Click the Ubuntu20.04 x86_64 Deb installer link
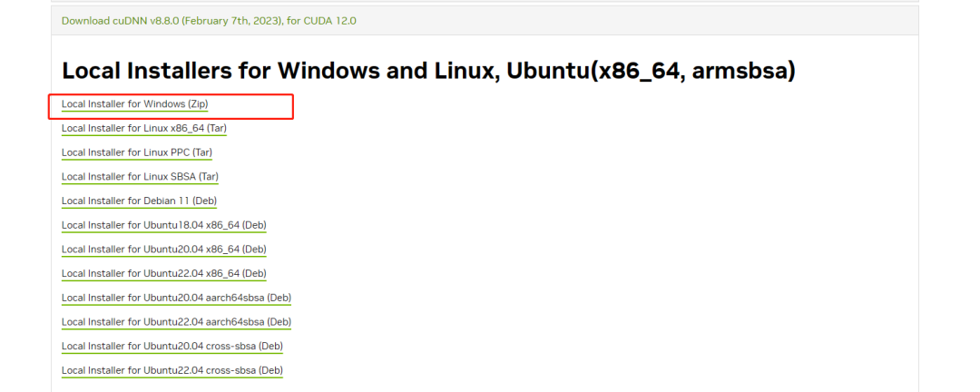The image size is (980, 392). coord(163,250)
